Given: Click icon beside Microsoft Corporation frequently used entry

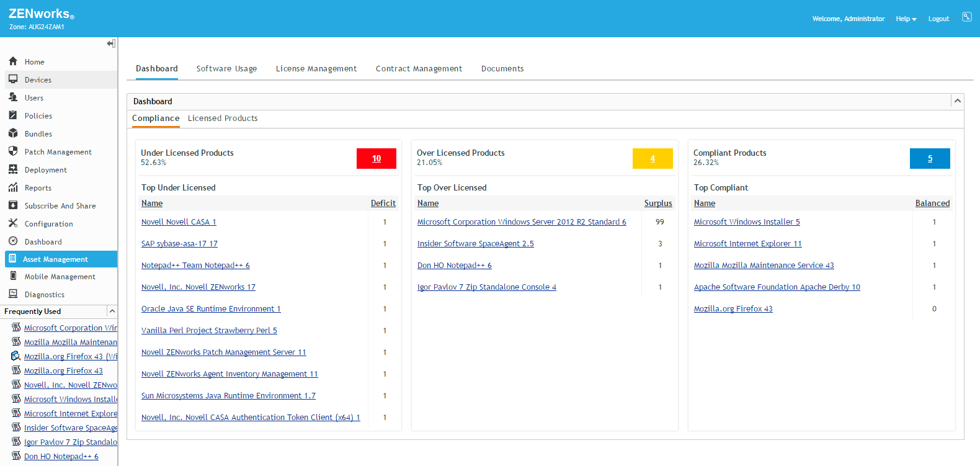Looking at the screenshot, I should tap(16, 327).
